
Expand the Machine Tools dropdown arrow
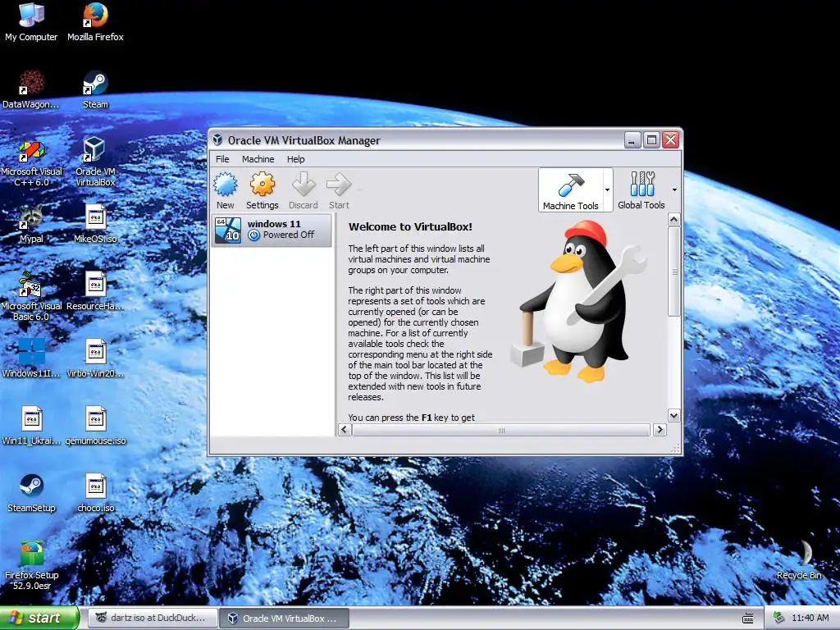[x=607, y=189]
